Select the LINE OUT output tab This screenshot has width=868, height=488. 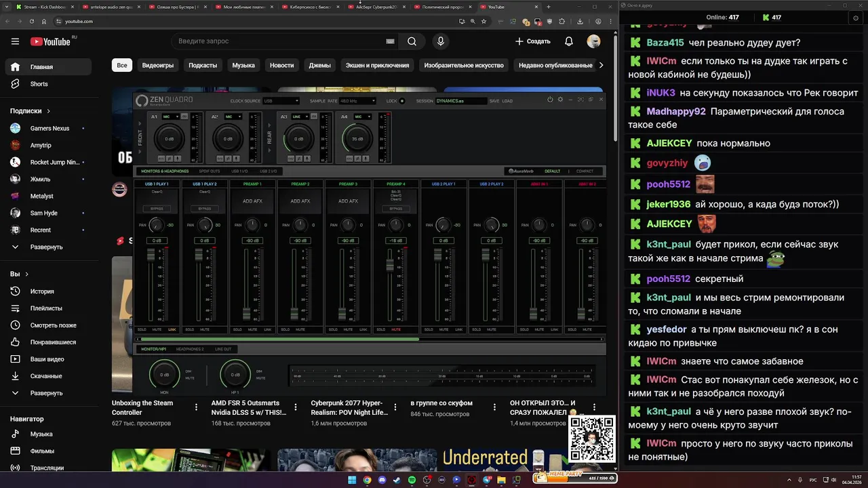(223, 349)
